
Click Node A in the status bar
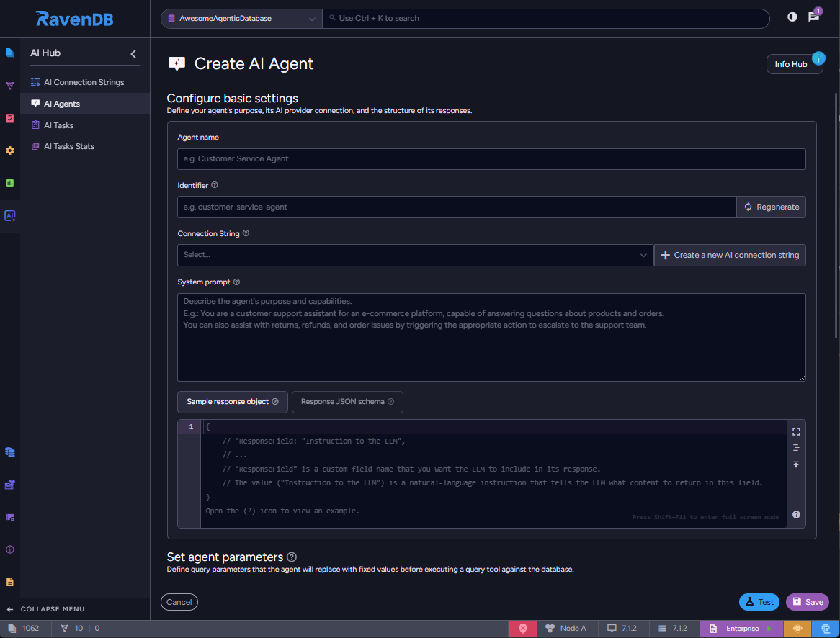click(x=566, y=629)
